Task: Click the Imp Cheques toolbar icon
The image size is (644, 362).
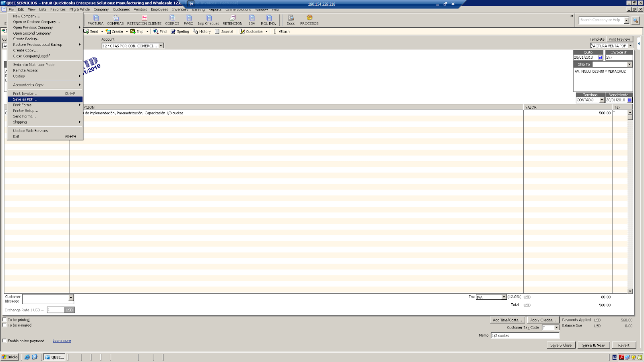Action: [x=208, y=20]
